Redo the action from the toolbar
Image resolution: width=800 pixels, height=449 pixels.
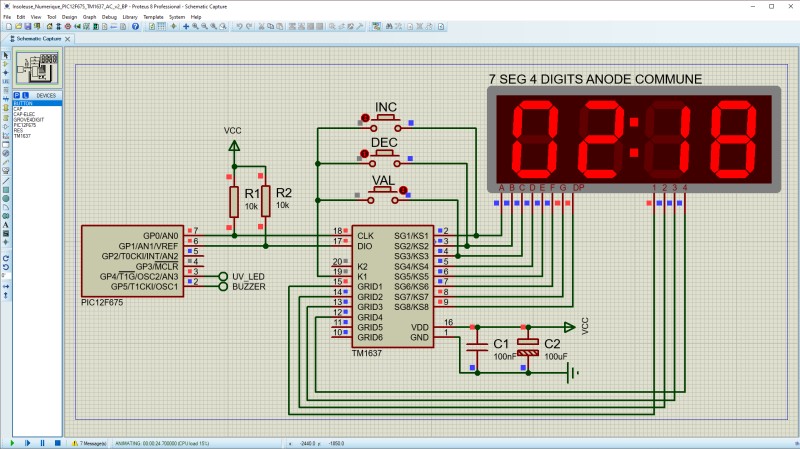[248, 27]
